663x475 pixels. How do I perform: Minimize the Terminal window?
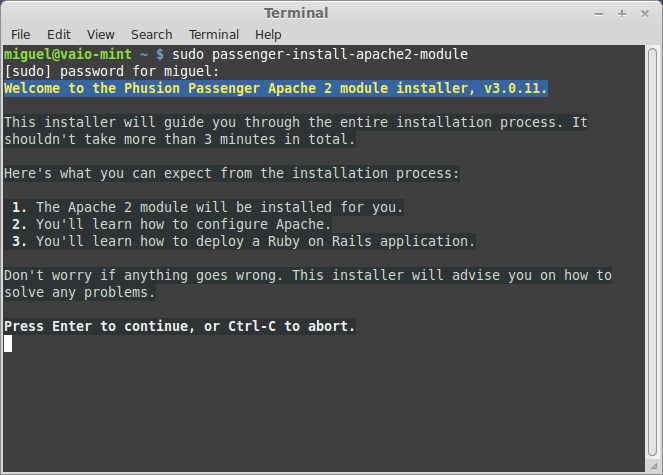tap(599, 14)
